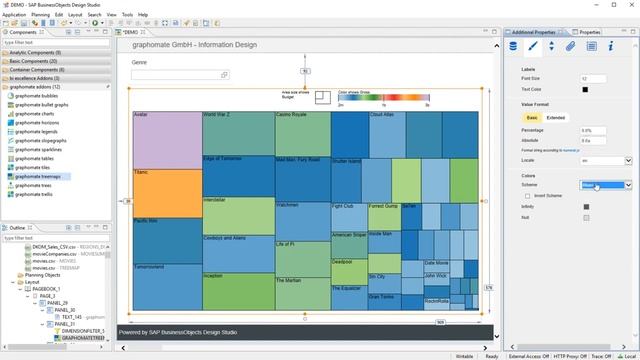This screenshot has height=360, width=640.
Task: Open the up-down arrows icon tab
Action: 551,46
